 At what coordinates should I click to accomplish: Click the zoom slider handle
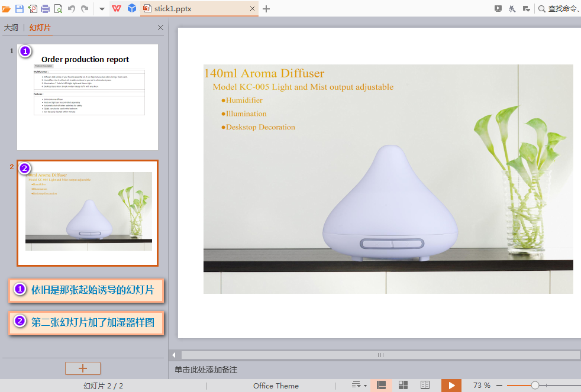click(535, 385)
